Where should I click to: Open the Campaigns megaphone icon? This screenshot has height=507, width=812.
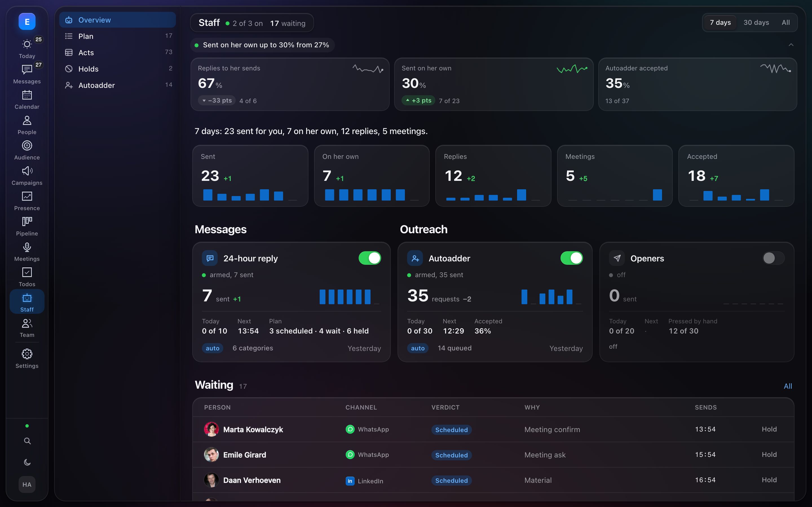[27, 171]
